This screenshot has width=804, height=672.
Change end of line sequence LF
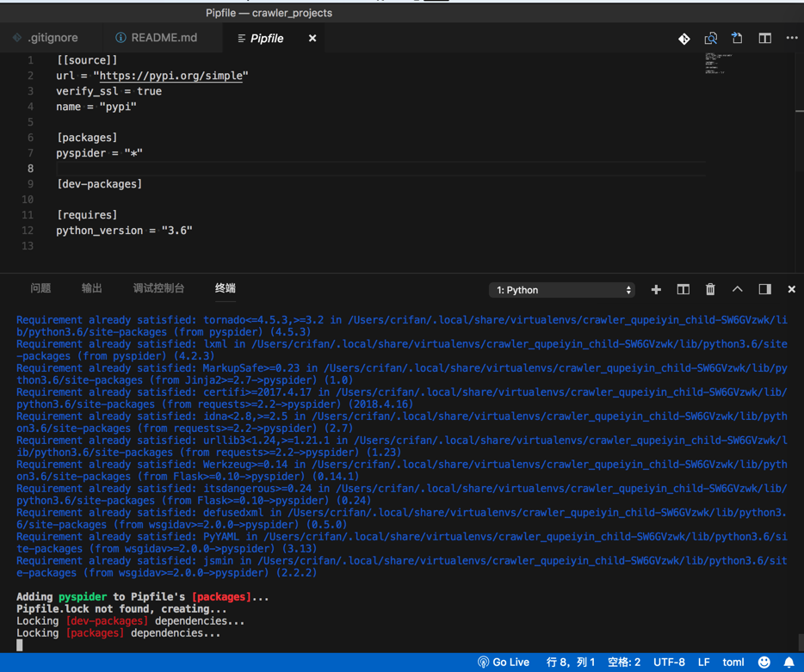click(x=704, y=663)
